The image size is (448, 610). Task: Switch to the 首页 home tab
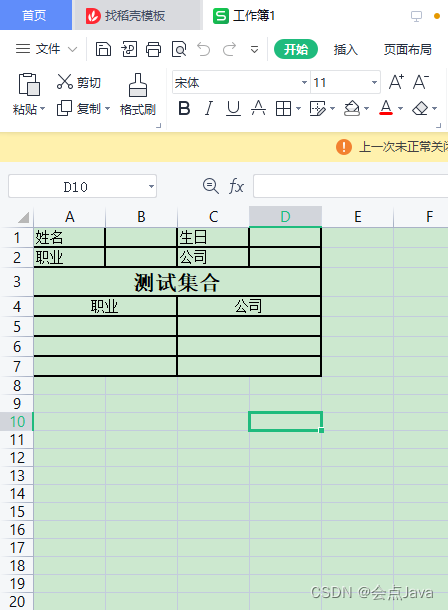(x=34, y=16)
